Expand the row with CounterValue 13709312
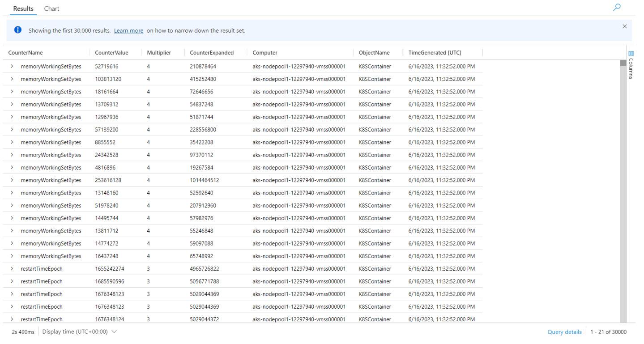 pyautogui.click(x=12, y=104)
